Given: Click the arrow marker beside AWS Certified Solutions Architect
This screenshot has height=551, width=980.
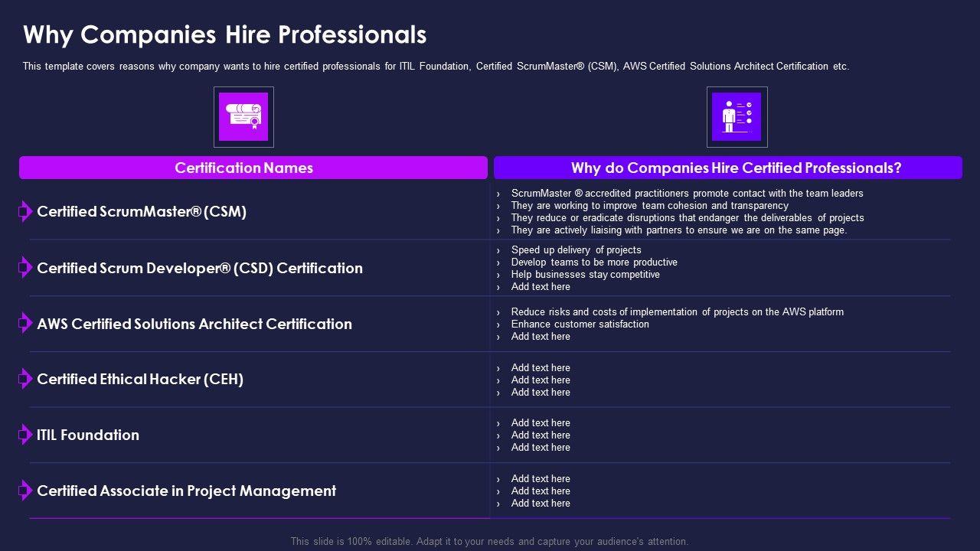Looking at the screenshot, I should [x=25, y=323].
